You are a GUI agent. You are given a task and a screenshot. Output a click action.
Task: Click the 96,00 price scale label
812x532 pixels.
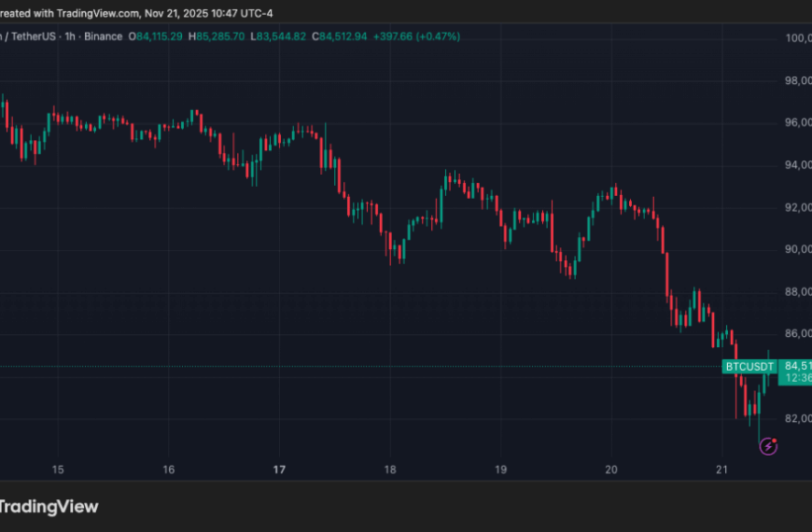tap(798, 123)
